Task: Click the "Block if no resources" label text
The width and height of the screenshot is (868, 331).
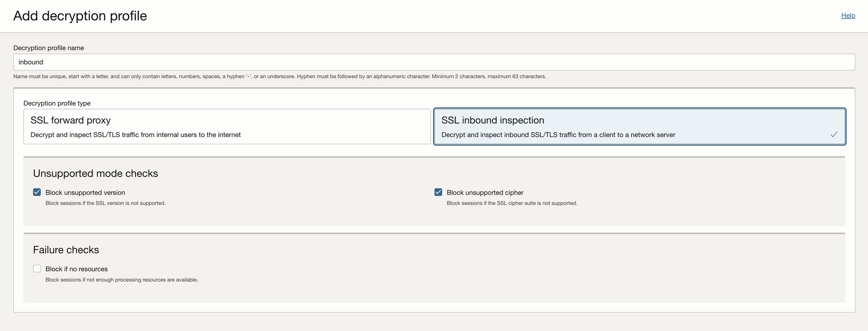Action: click(x=76, y=269)
